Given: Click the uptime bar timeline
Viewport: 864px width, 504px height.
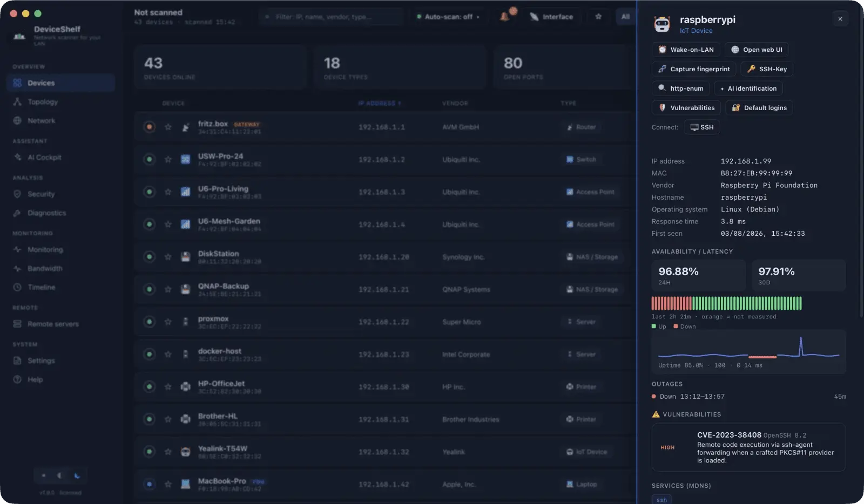Looking at the screenshot, I should tap(726, 303).
